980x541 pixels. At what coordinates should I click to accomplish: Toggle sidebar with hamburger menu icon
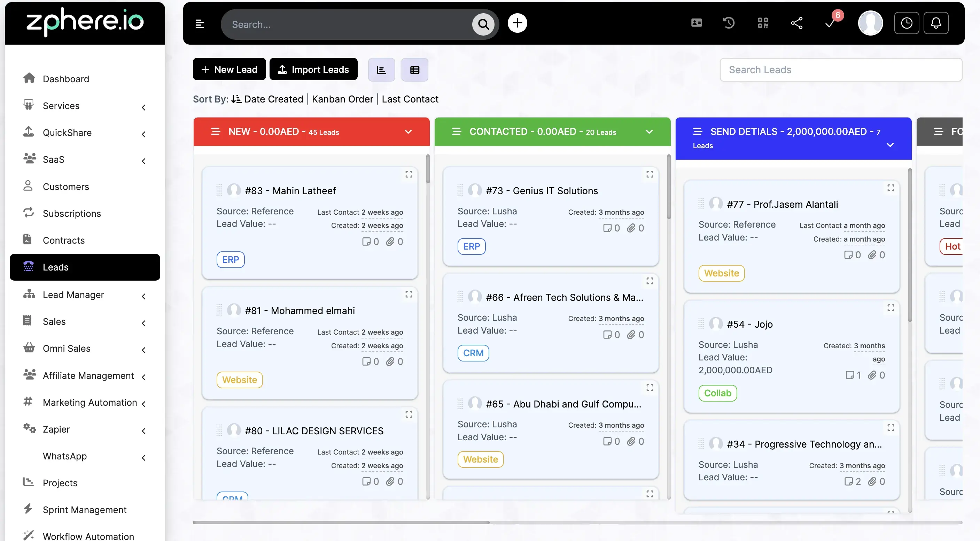coord(200,24)
